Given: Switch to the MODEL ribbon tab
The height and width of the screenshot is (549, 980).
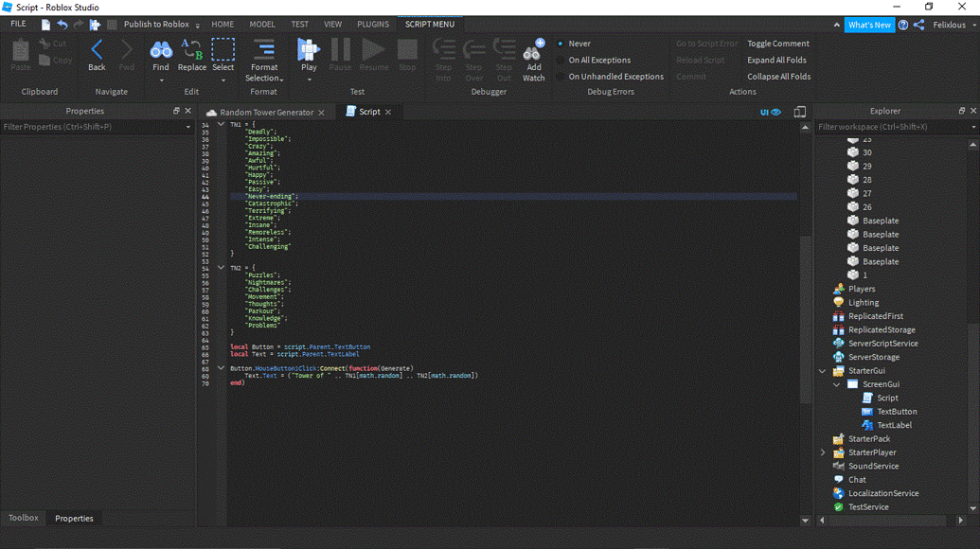Looking at the screenshot, I should 262,24.
